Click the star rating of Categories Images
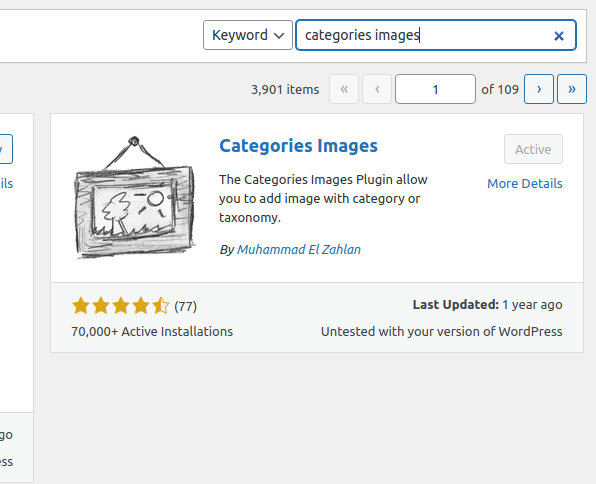The width and height of the screenshot is (596, 484). (120, 306)
